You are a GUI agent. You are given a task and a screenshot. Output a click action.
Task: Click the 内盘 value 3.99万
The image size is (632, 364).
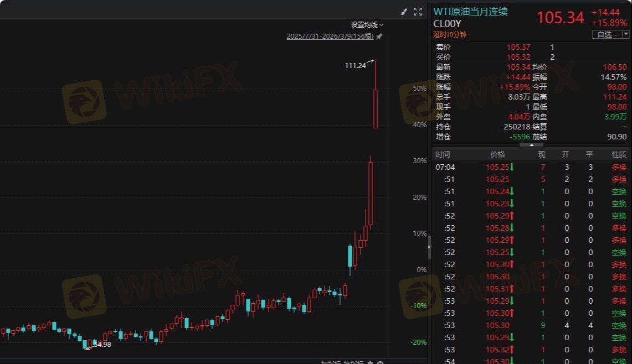coord(615,117)
